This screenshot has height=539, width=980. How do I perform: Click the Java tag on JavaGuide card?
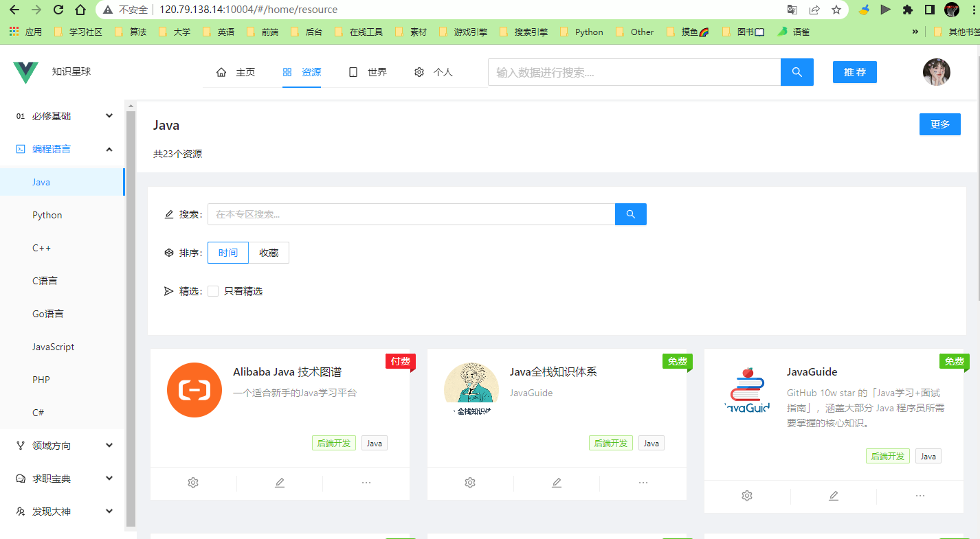click(x=928, y=456)
